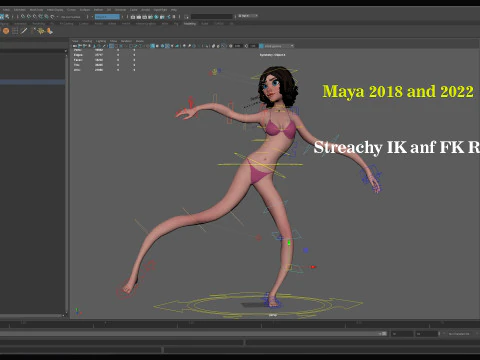
Task: Open the viewport View menu
Action: point(75,41)
